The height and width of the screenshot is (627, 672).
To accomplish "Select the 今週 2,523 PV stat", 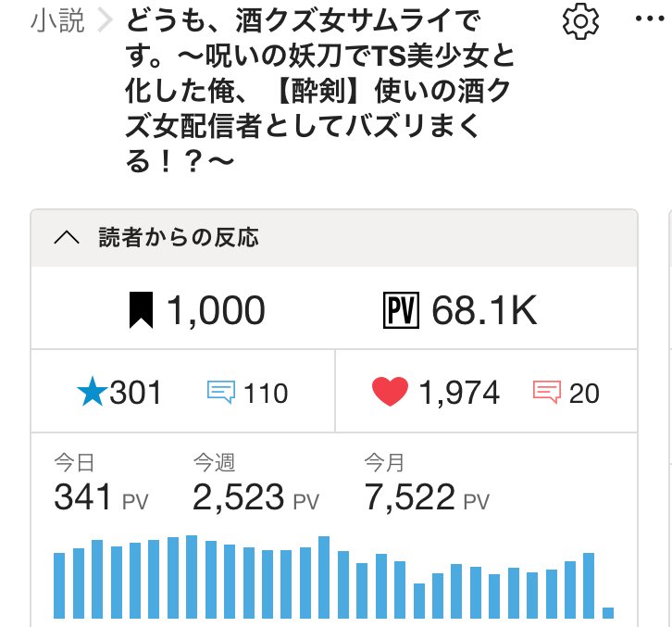I will point(255,486).
